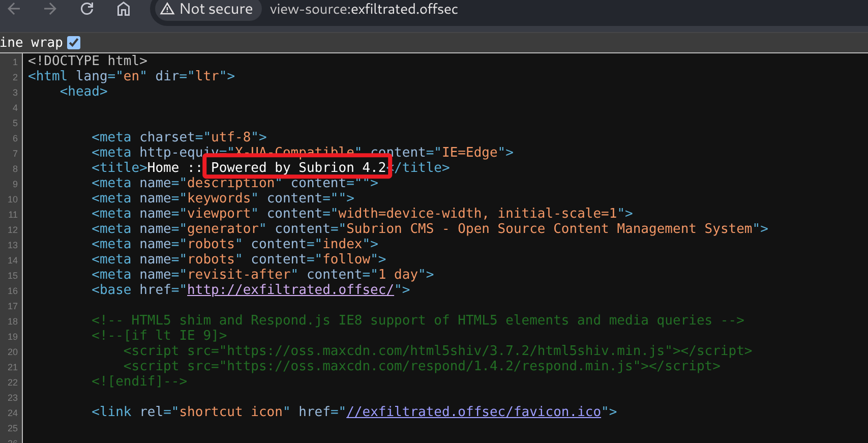The width and height of the screenshot is (868, 443).
Task: Click line number 8 in gutter
Action: pos(15,169)
